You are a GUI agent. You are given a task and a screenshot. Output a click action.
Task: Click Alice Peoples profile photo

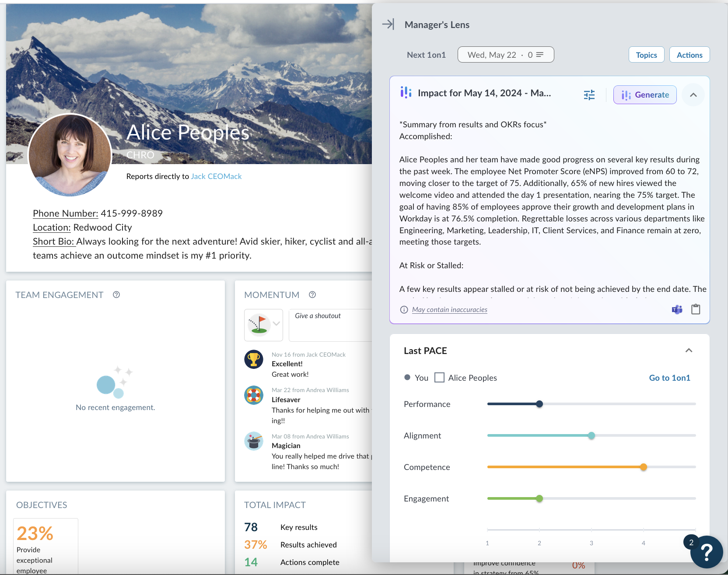(x=70, y=155)
